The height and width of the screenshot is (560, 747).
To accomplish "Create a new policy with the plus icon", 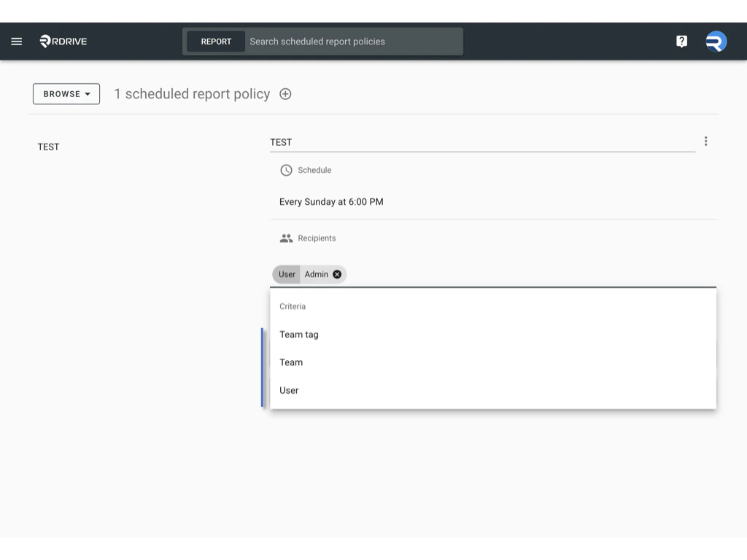I will tap(285, 93).
